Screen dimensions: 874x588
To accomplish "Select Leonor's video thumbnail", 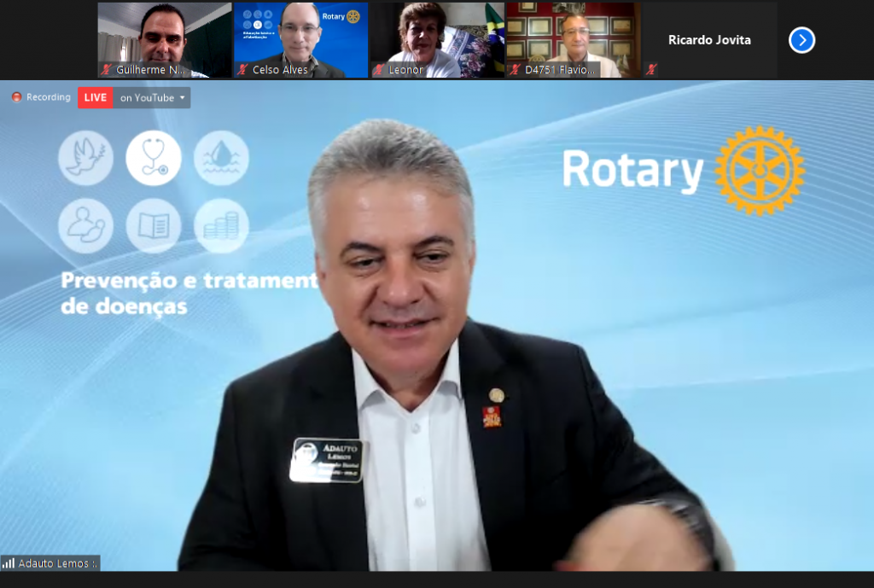I will click(x=437, y=38).
